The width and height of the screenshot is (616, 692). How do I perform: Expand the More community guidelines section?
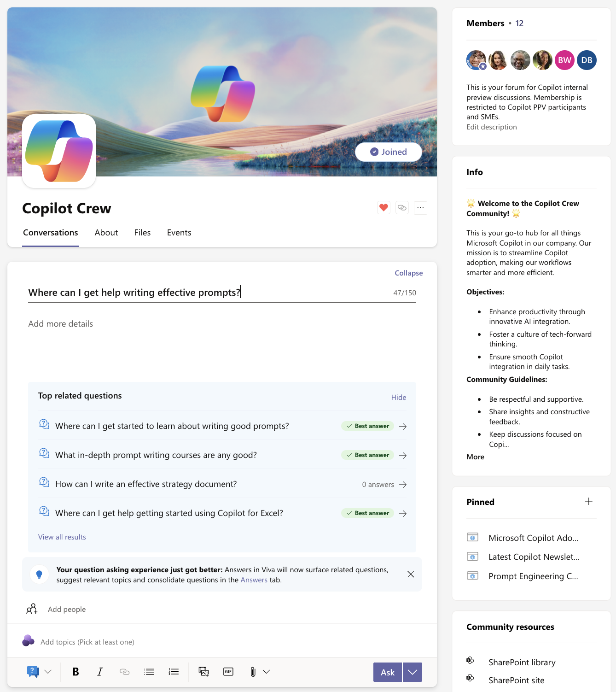tap(475, 457)
